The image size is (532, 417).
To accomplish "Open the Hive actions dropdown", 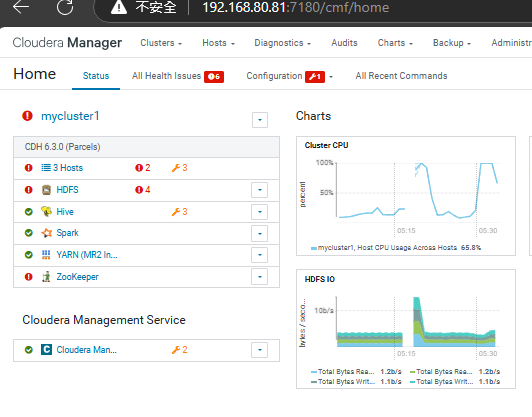I will coord(260,212).
